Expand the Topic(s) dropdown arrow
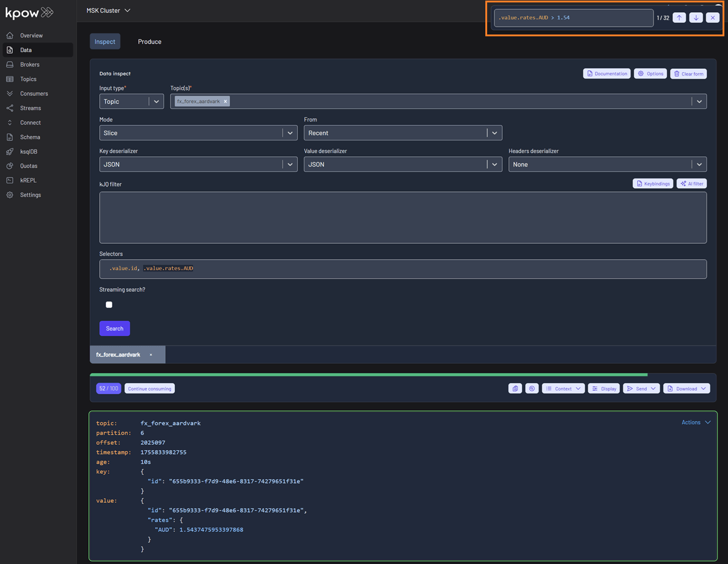The height and width of the screenshot is (564, 728). [x=700, y=102]
